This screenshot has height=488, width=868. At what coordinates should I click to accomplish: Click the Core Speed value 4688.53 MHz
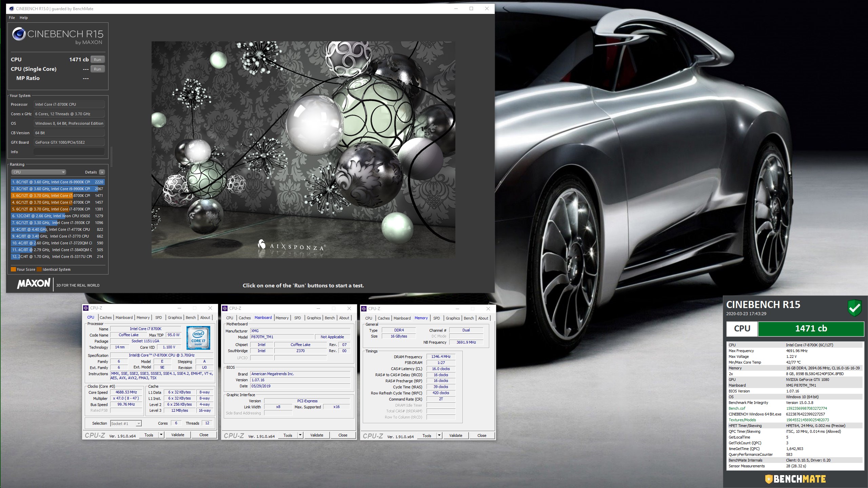[126, 392]
